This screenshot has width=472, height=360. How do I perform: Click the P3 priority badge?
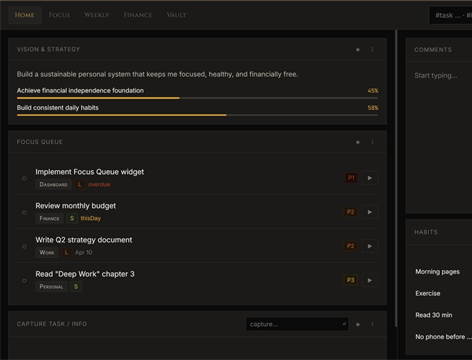[x=350, y=280]
